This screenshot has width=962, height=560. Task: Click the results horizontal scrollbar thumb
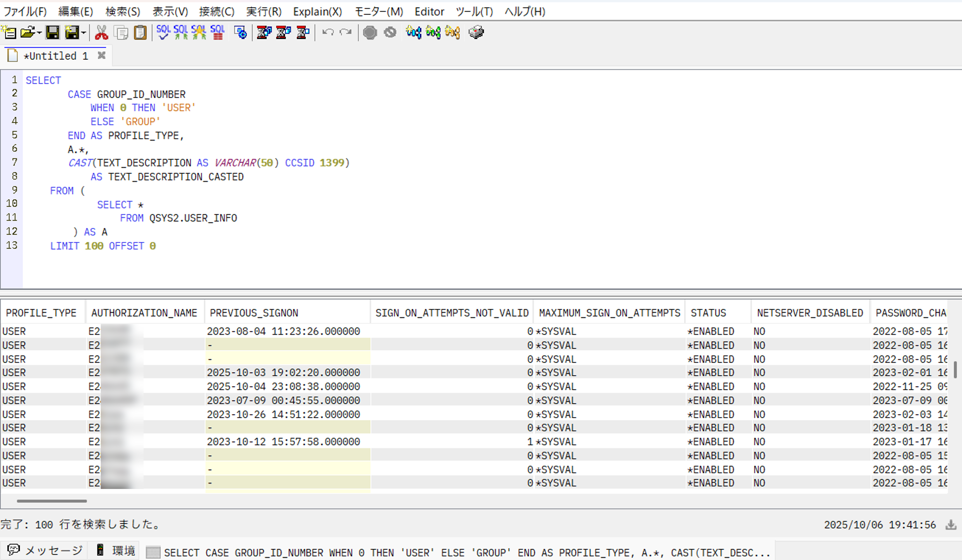pos(52,501)
